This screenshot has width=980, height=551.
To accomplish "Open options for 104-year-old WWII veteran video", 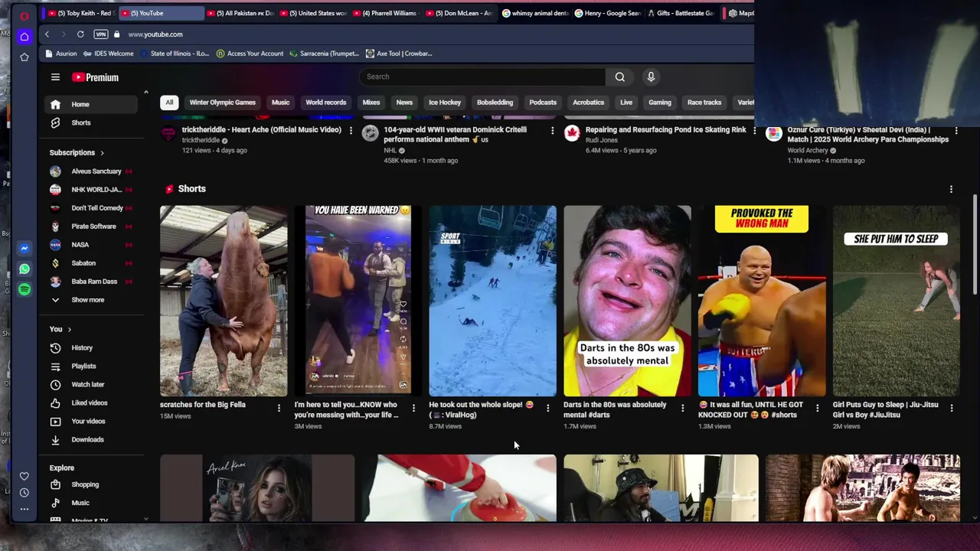I will pyautogui.click(x=552, y=131).
